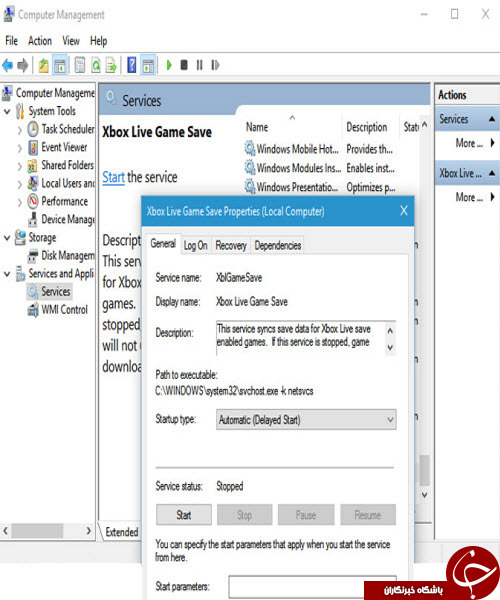Viewport: 500px width, 600px height.
Task: Expand the Task Scheduler node chevron
Action: (x=20, y=130)
